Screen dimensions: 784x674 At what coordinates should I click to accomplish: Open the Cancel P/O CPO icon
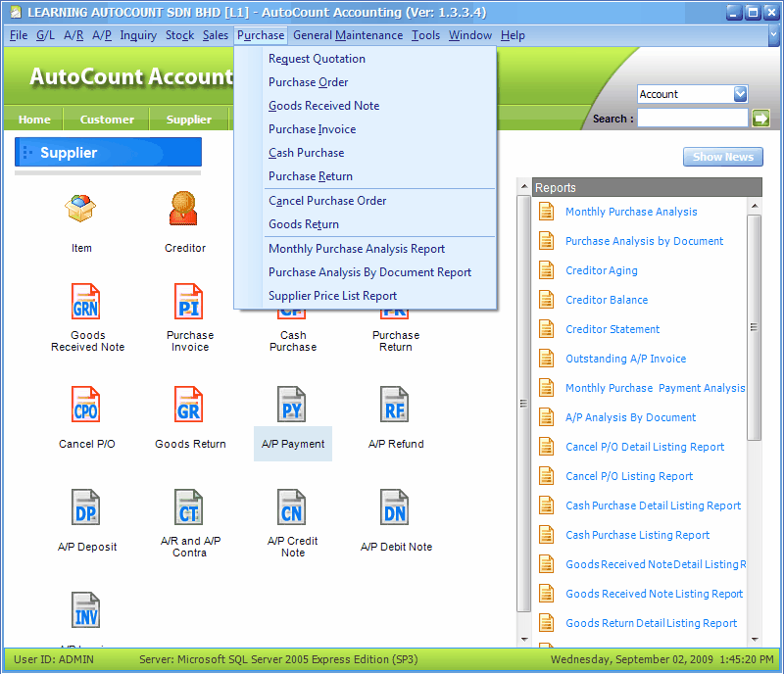85,405
